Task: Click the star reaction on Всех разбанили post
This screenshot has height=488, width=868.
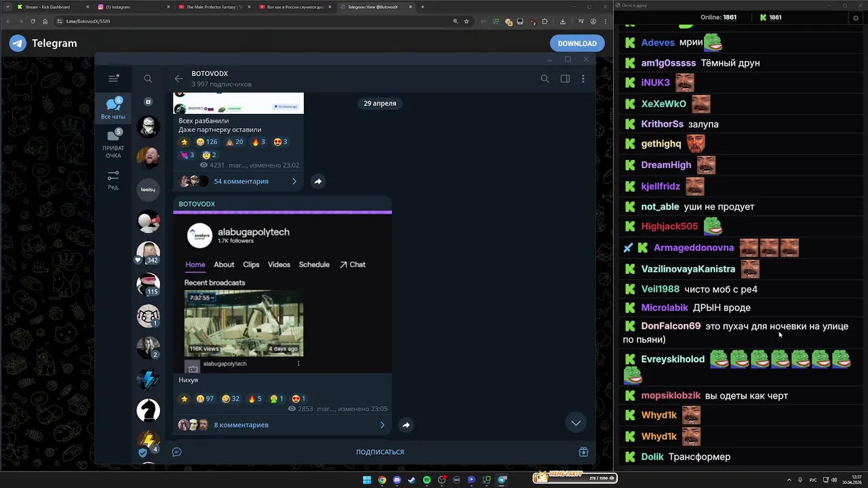Action: point(184,142)
